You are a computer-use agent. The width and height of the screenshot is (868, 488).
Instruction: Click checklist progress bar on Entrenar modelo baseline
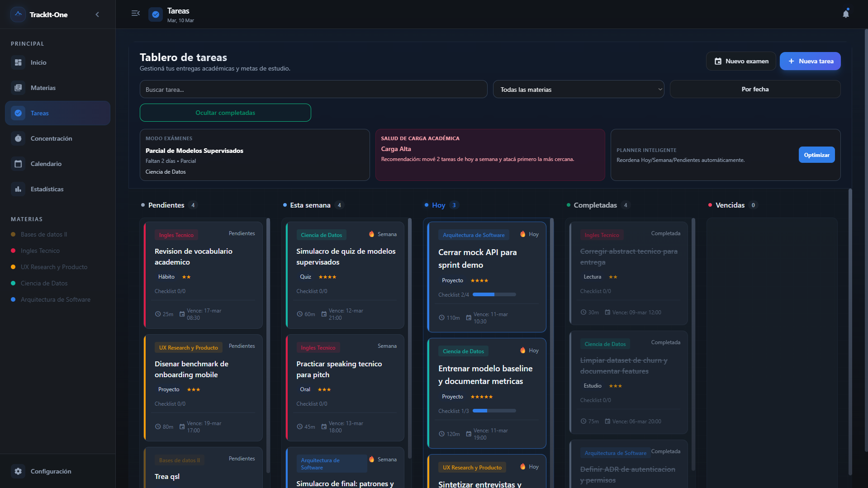click(x=494, y=411)
